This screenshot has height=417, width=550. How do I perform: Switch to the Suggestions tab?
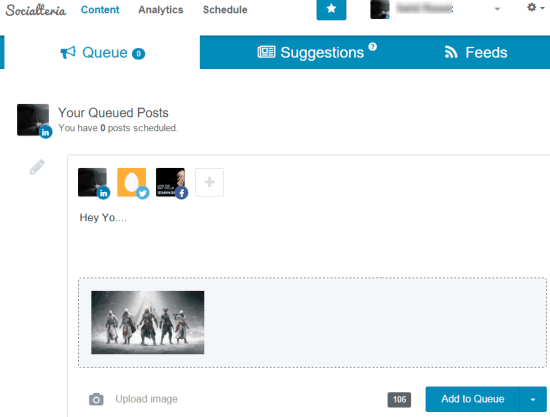317,52
